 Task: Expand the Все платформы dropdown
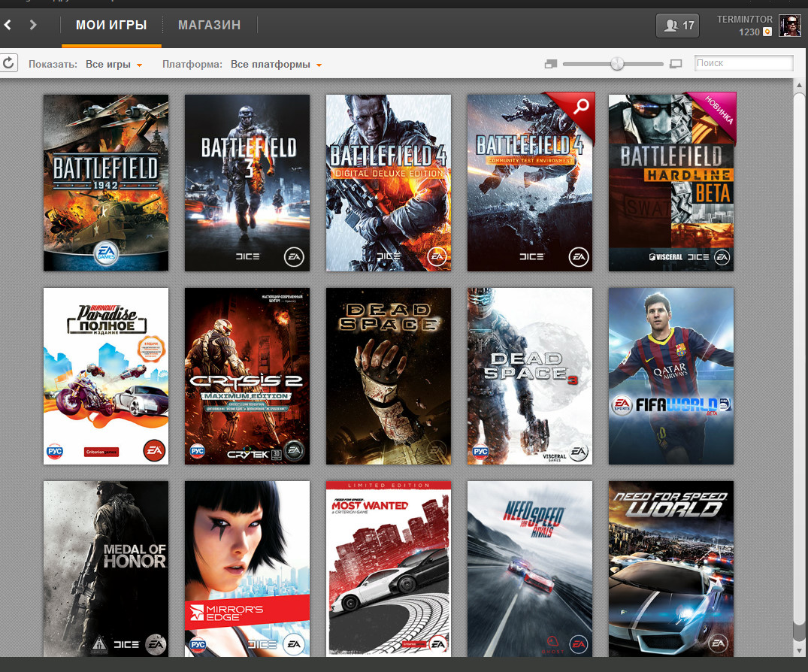[276, 65]
